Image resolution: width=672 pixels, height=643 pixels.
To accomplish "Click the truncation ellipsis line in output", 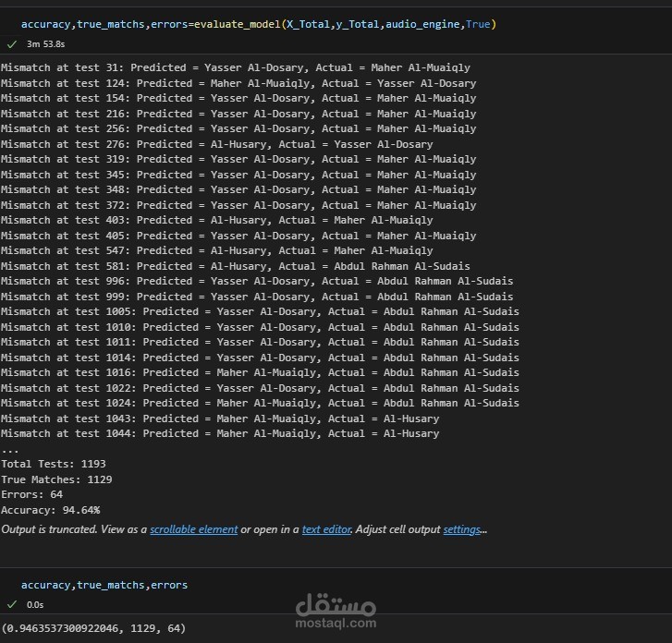I will 10,451.
